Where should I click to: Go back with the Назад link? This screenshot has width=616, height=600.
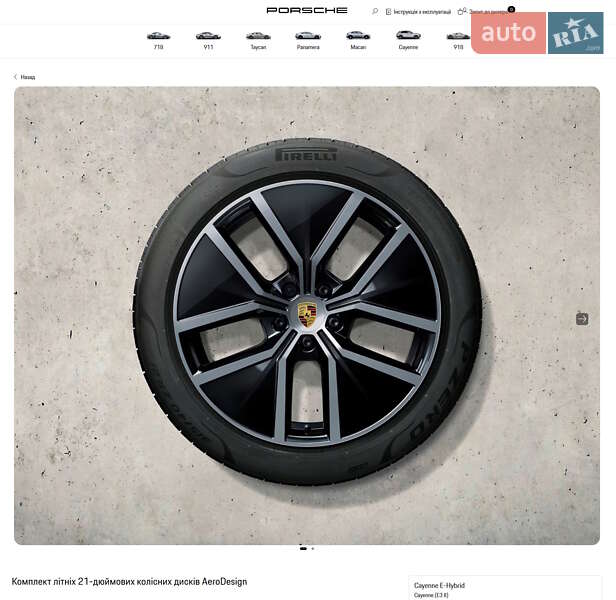(28, 77)
